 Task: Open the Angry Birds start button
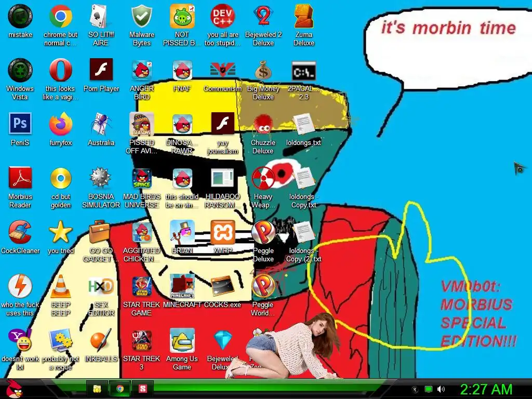(x=14, y=389)
